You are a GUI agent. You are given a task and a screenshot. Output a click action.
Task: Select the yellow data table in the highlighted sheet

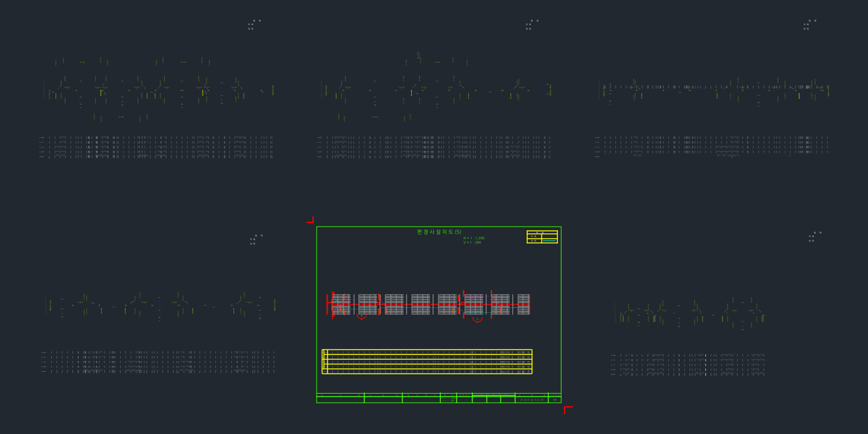(x=427, y=362)
